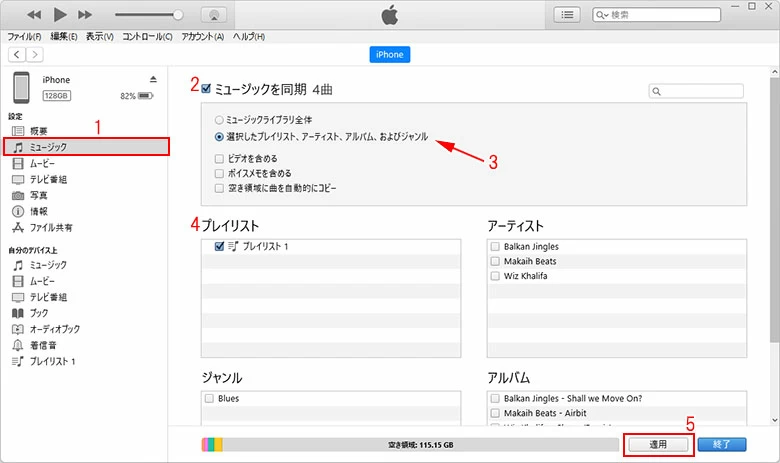Enable the ビデオを含める checkbox
The height and width of the screenshot is (463, 780).
pyautogui.click(x=219, y=158)
